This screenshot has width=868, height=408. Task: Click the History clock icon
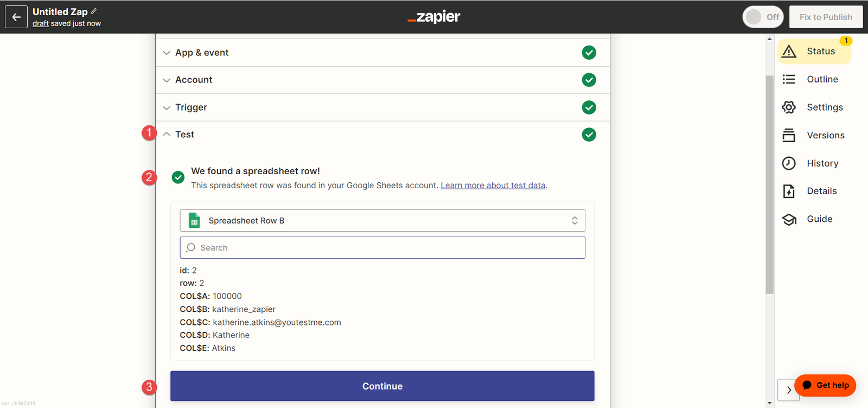[x=789, y=163]
